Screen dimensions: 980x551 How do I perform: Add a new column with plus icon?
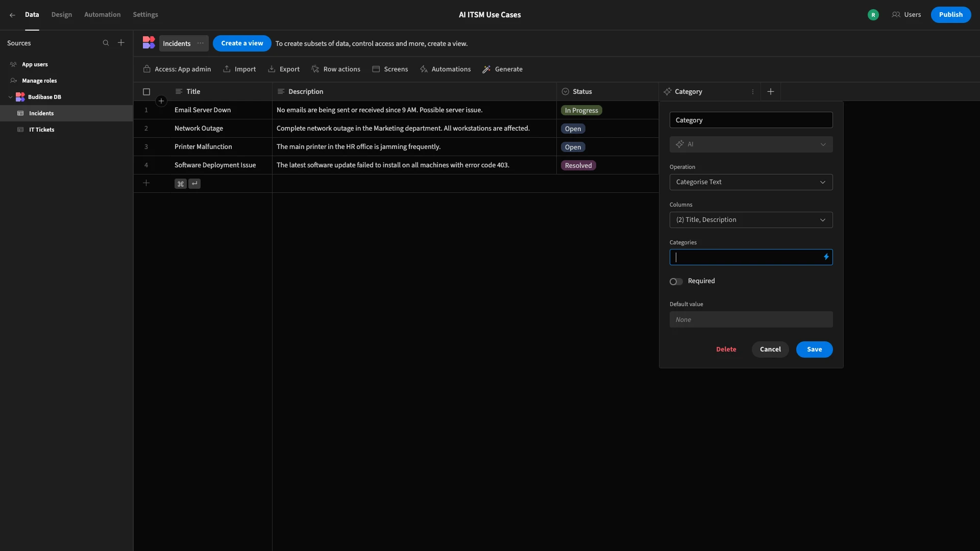coord(771,92)
